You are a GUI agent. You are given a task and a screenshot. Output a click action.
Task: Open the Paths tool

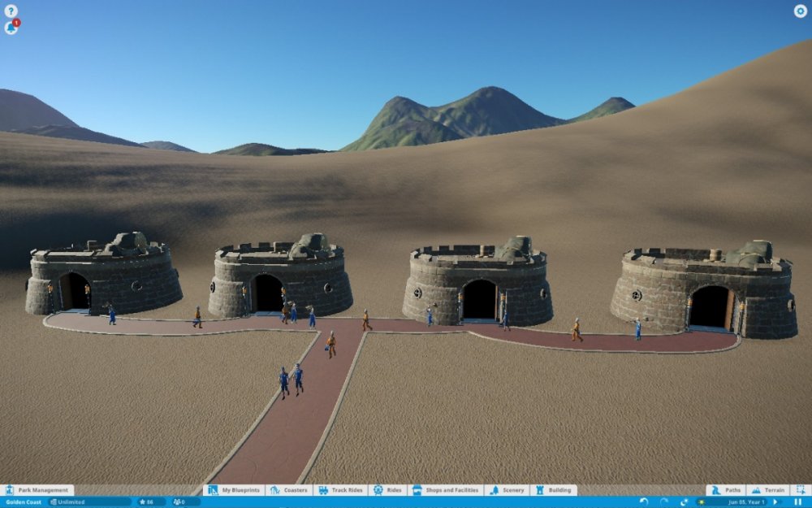point(726,490)
